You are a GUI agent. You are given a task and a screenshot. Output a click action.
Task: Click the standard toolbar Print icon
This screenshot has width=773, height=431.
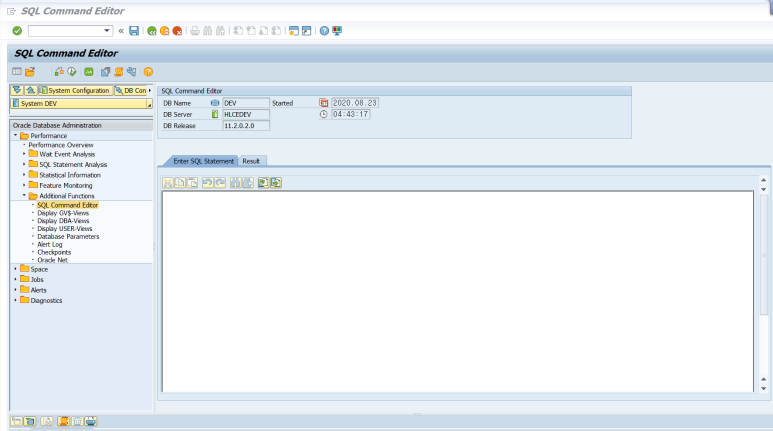pyautogui.click(x=195, y=31)
